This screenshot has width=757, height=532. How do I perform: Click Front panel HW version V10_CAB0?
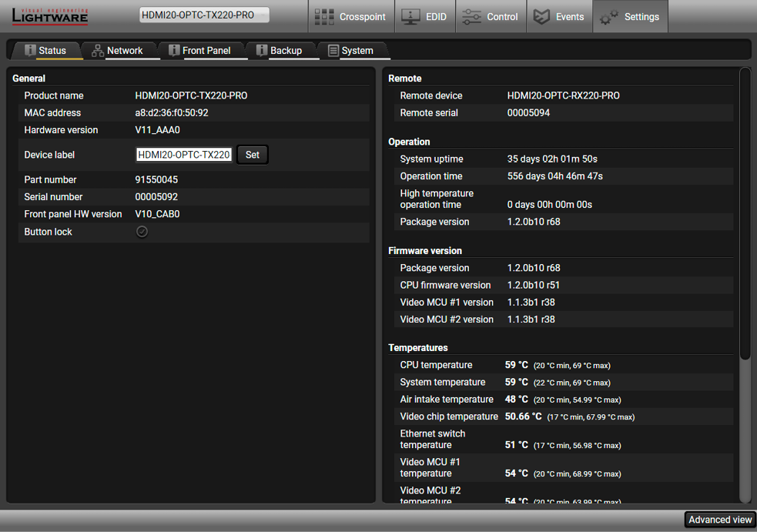pos(157,214)
